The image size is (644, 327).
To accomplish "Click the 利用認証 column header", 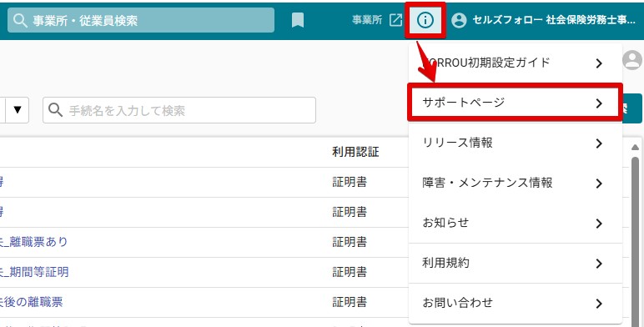I will click(x=355, y=152).
